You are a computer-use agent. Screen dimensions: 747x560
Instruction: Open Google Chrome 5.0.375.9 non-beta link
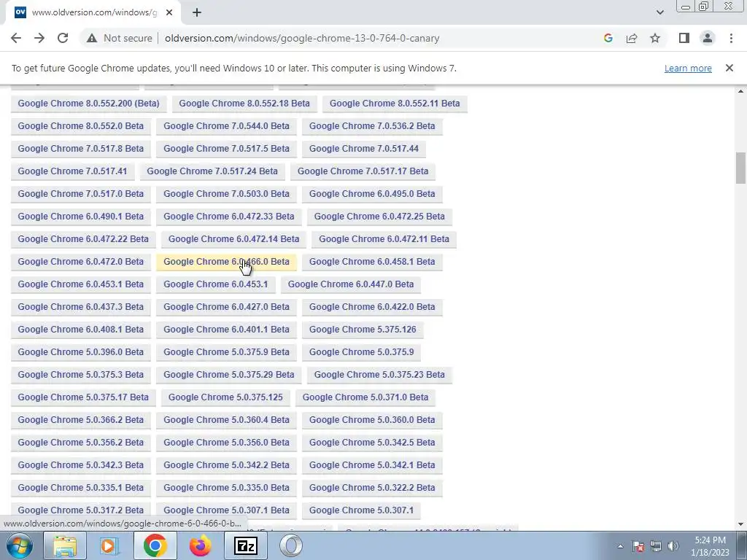[x=362, y=352]
